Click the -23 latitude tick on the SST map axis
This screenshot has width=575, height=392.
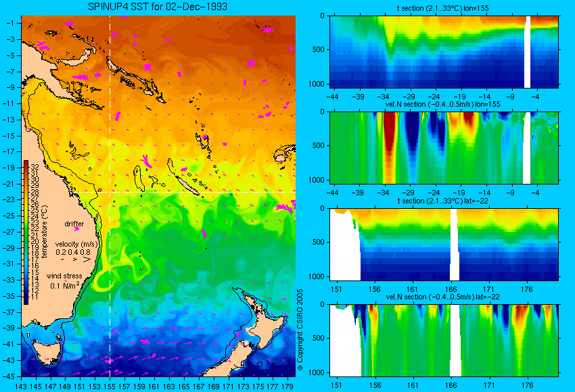click(10, 199)
